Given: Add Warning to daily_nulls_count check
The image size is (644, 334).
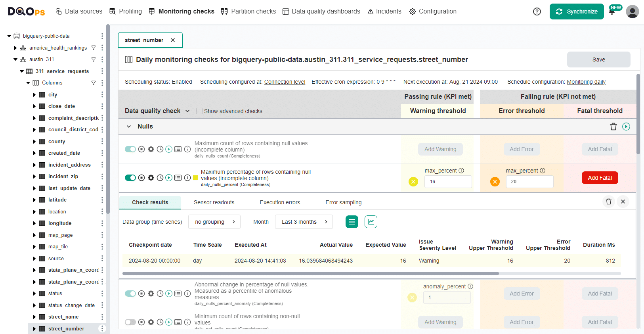Looking at the screenshot, I should 440,149.
